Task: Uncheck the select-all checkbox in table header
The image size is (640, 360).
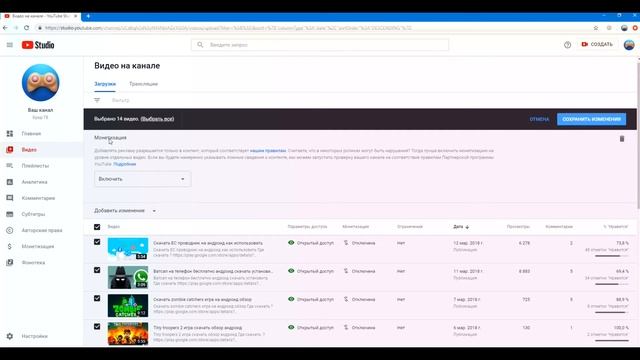Action: tap(97, 227)
